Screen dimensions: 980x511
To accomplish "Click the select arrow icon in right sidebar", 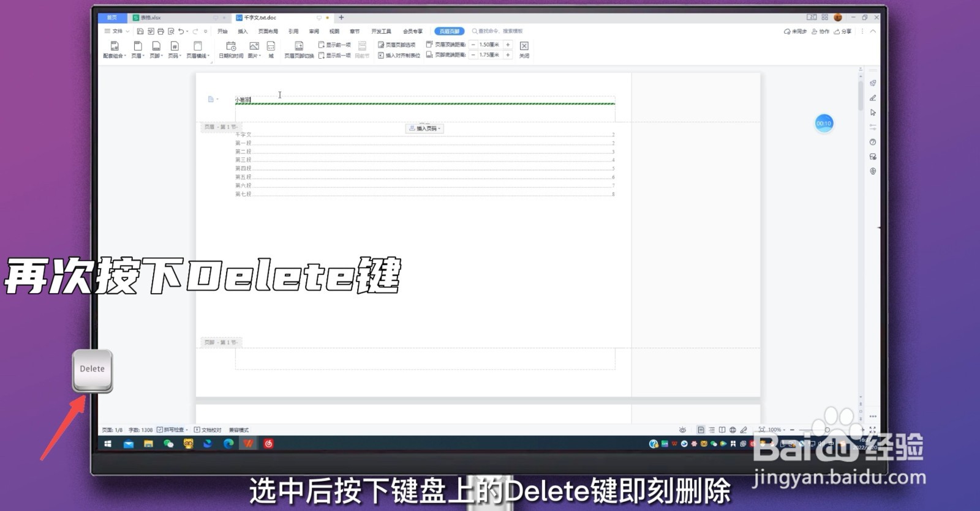I will click(873, 113).
